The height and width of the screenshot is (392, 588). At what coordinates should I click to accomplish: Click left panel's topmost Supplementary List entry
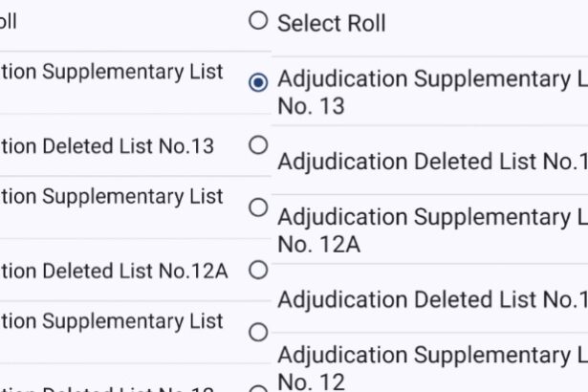coord(112,72)
